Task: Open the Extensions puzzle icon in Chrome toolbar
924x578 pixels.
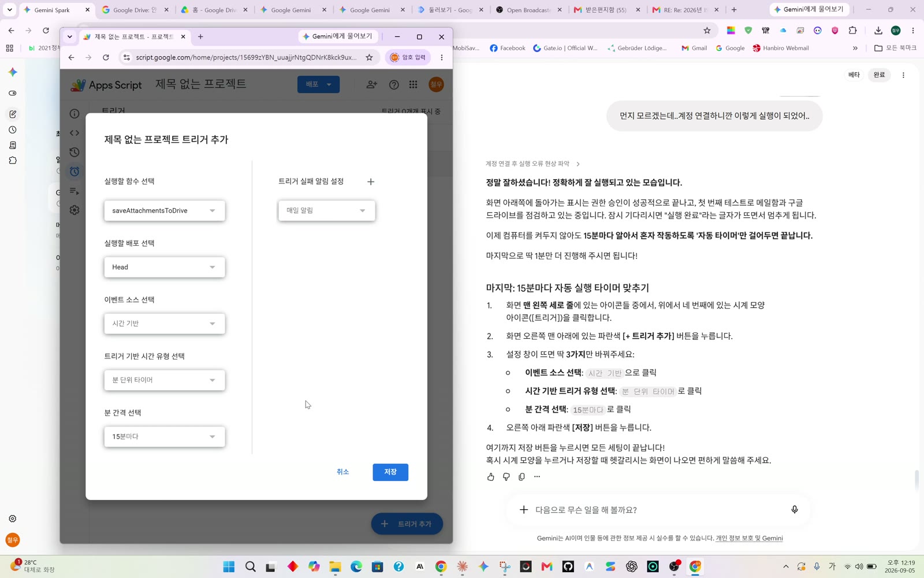Action: [x=852, y=31]
